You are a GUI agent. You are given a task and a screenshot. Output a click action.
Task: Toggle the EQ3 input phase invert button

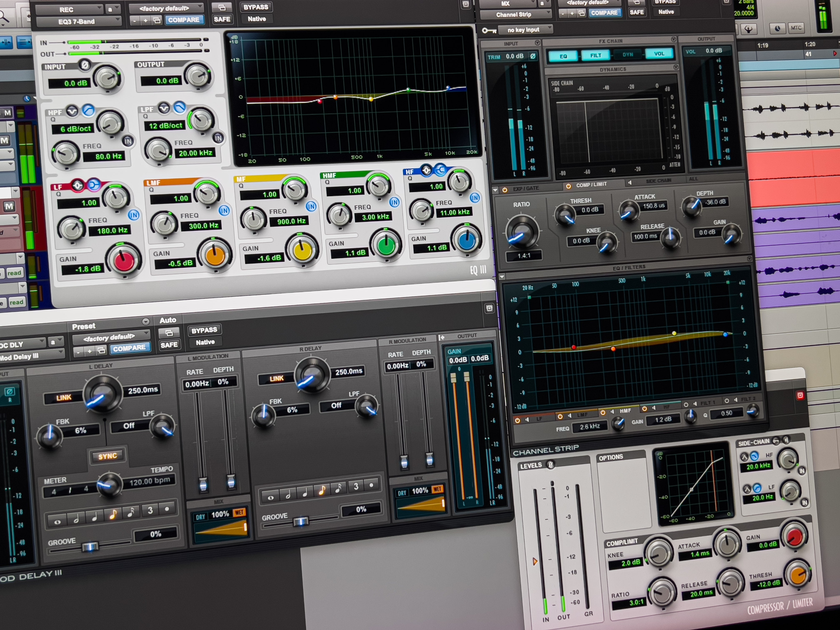click(x=85, y=65)
